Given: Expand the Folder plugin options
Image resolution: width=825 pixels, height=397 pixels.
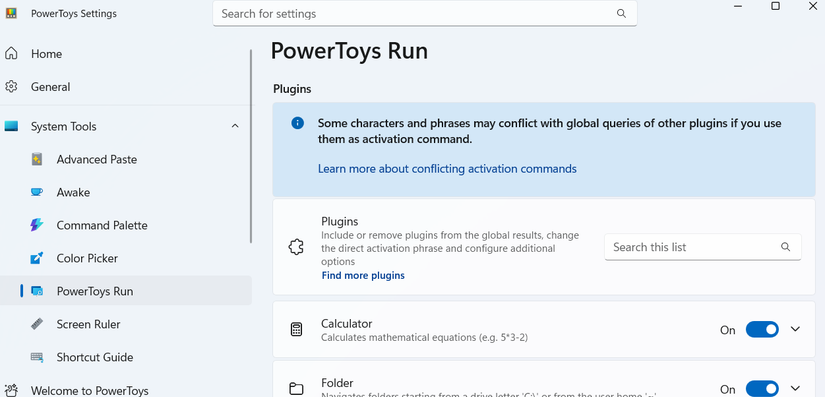Looking at the screenshot, I should click(x=795, y=389).
